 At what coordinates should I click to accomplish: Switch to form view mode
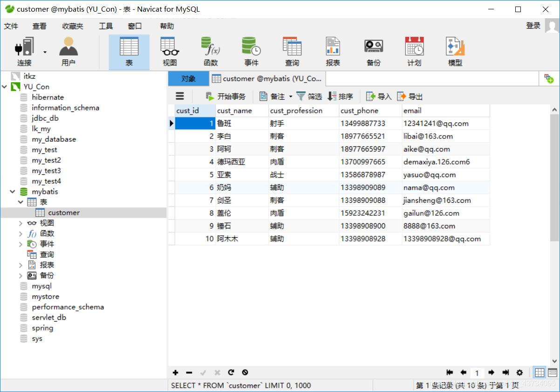tap(553, 372)
